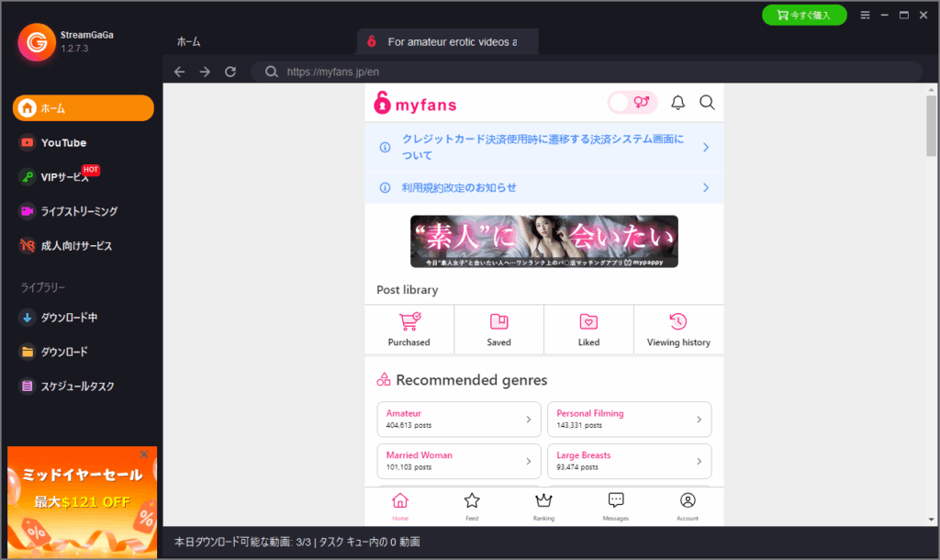Open Ranking crown in bottom navigation
The width and height of the screenshot is (940, 560).
543,506
